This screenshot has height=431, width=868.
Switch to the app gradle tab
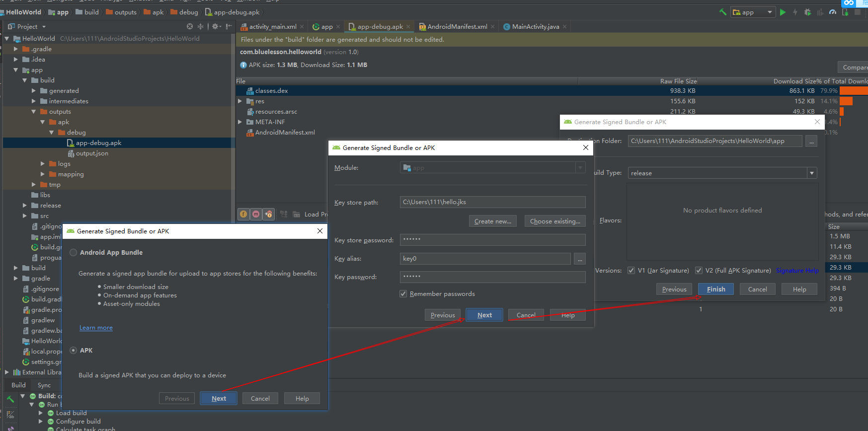click(x=326, y=27)
